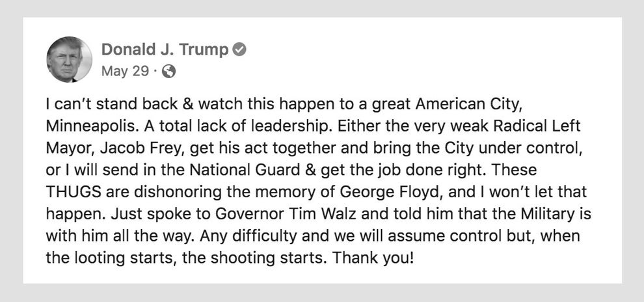Click the word "Minneapolis" in the post

coord(84,124)
